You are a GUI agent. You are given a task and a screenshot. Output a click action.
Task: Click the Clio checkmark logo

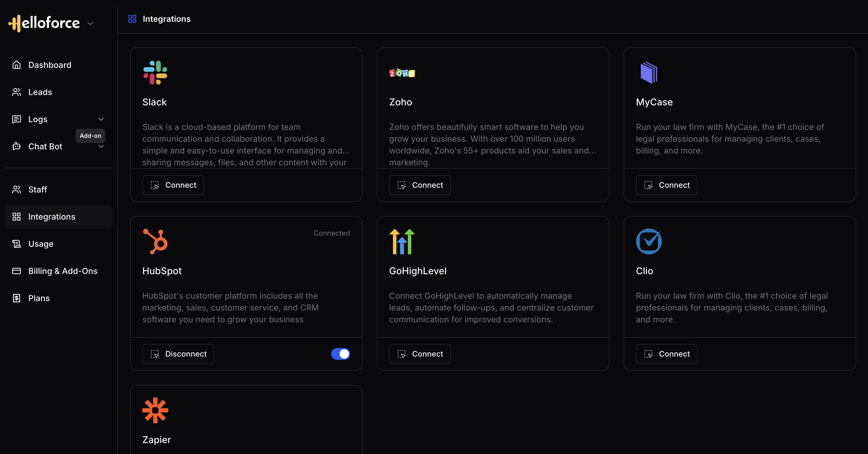pos(649,241)
